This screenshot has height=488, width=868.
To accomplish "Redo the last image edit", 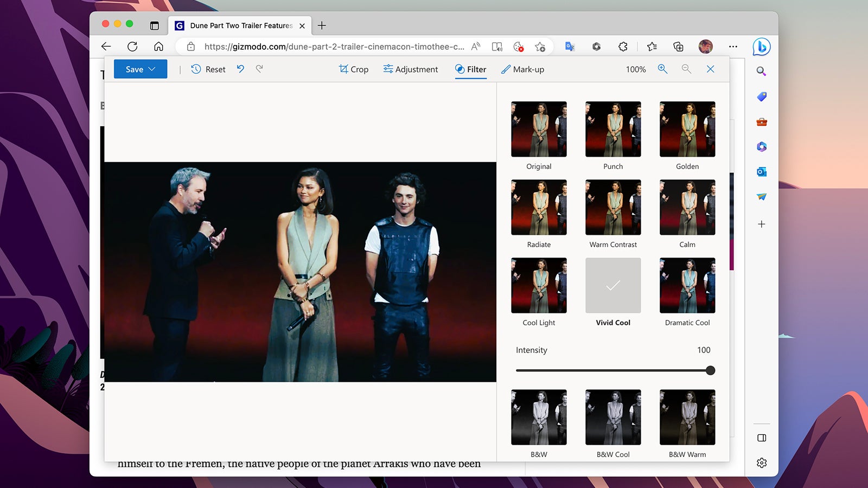I will coord(260,69).
